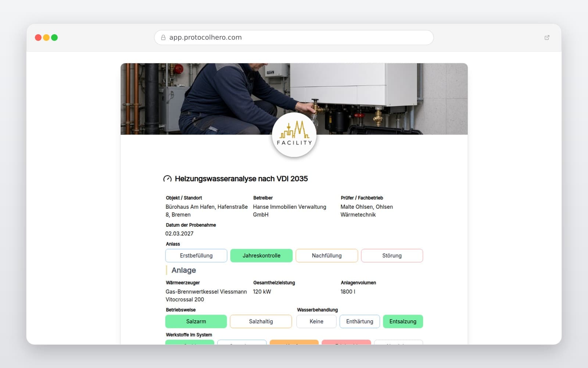Choose Keine Wasserbehandlung
The image size is (588, 368).
coord(316,321)
